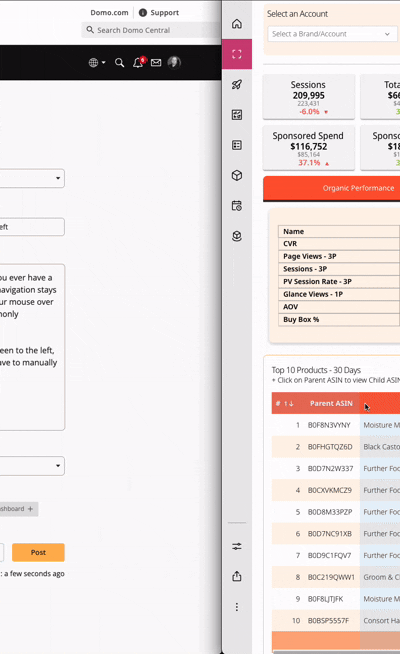400x654 pixels.
Task: Click Parent ASIN B0FHGTQZ6D
Action: pyautogui.click(x=330, y=447)
